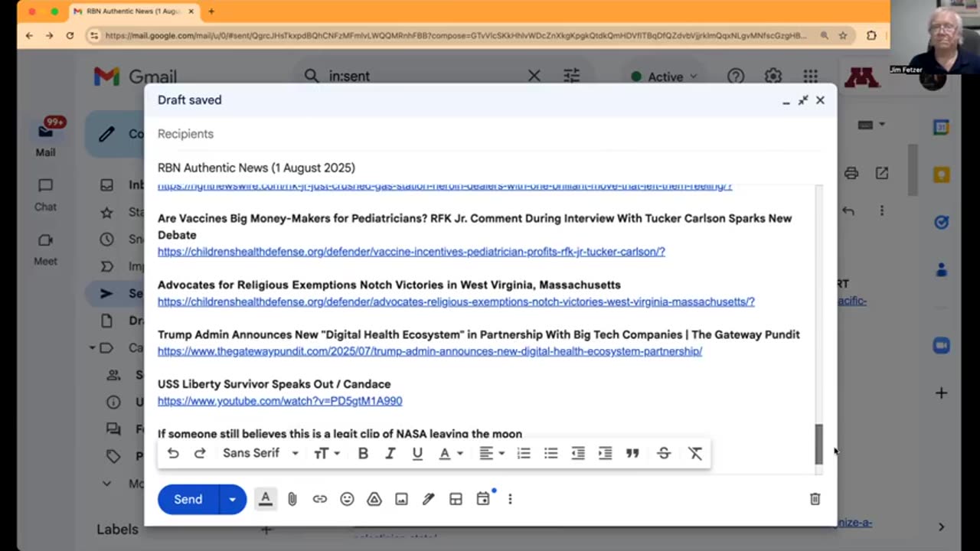Open Gmail settings gear
This screenshot has height=551, width=980.
click(x=773, y=76)
